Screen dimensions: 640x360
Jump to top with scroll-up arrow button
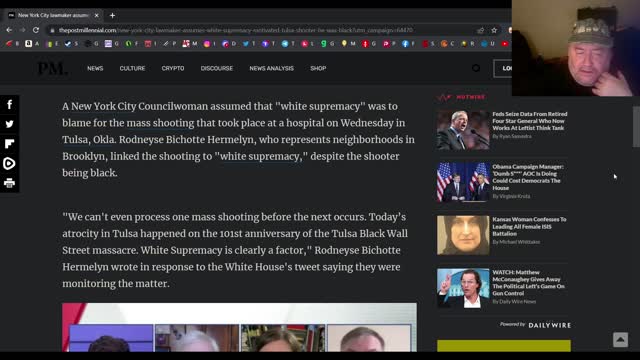[x=620, y=340]
